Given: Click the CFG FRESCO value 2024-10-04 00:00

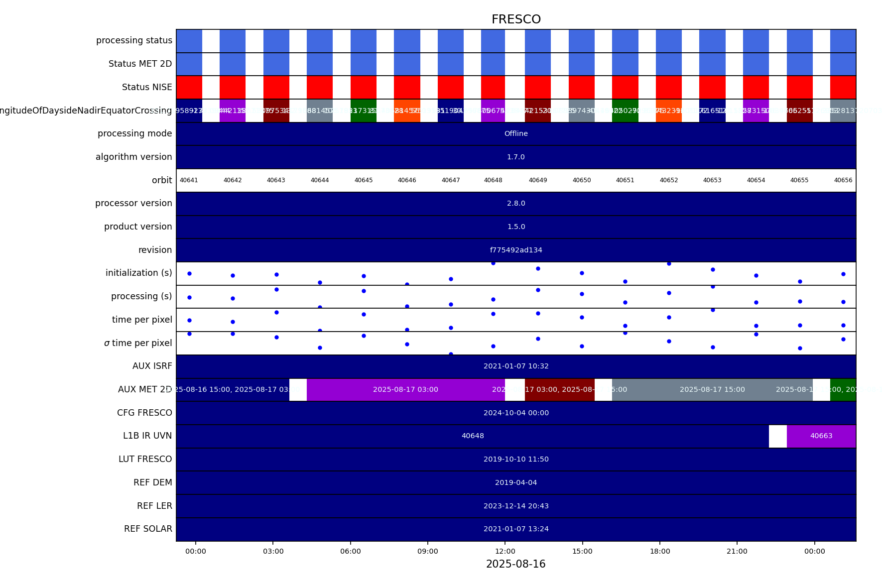Looking at the screenshot, I should pos(516,413).
